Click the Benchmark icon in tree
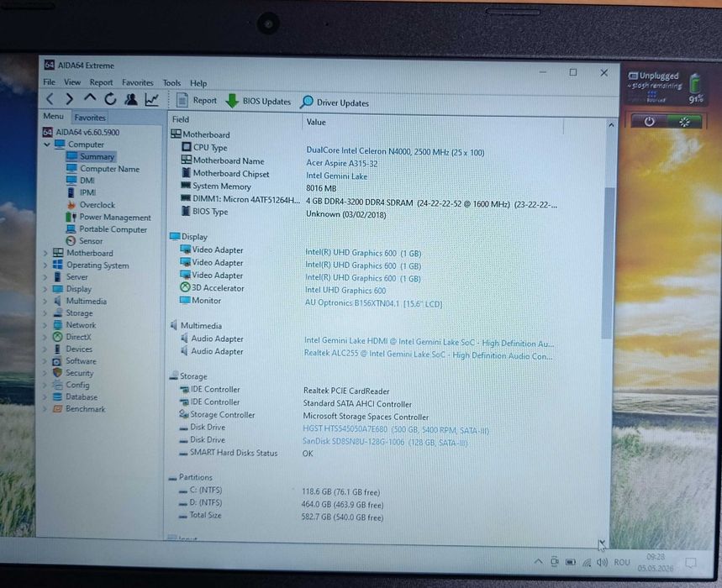Screen dimensions: 722x588 [x=57, y=408]
